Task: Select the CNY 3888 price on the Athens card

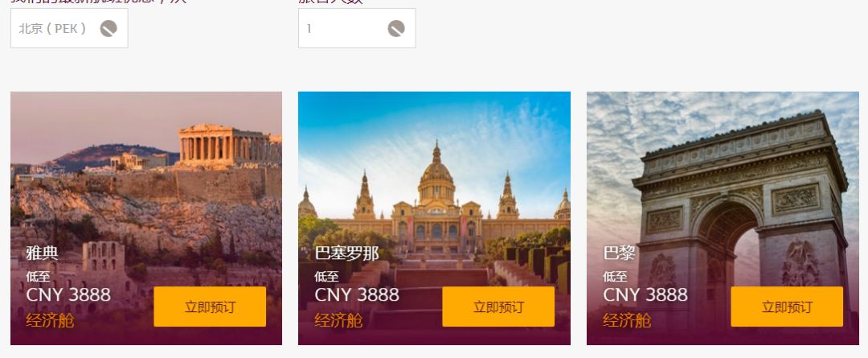Action: 68,294
